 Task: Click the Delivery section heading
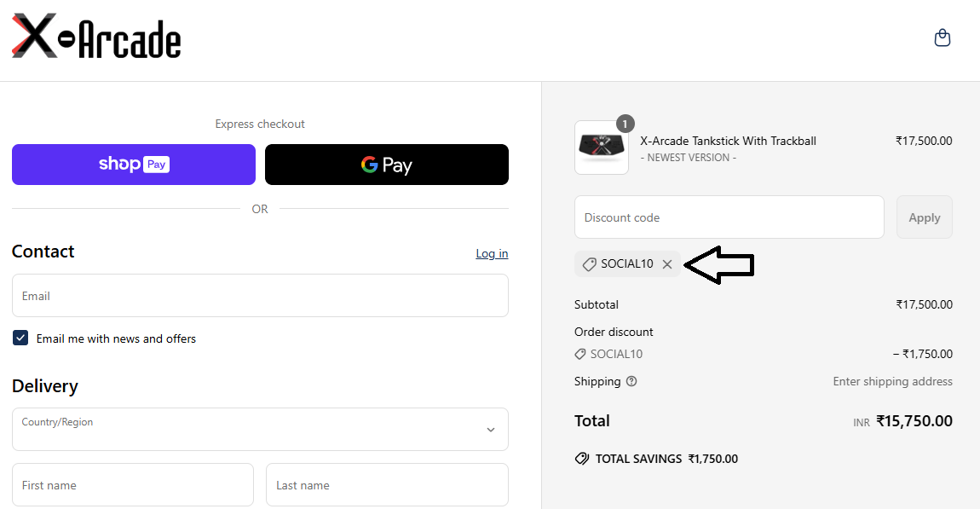(45, 386)
